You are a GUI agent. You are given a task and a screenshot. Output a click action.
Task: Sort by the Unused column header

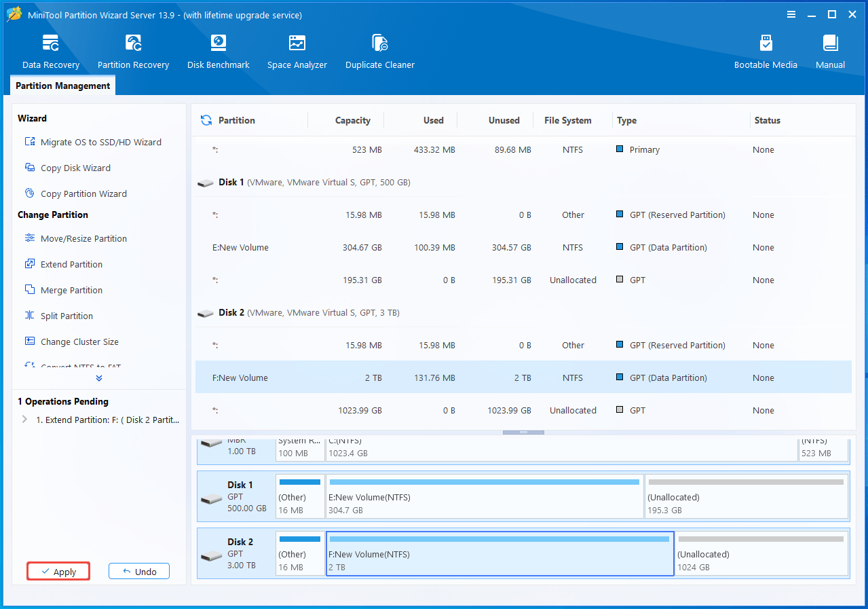click(504, 120)
